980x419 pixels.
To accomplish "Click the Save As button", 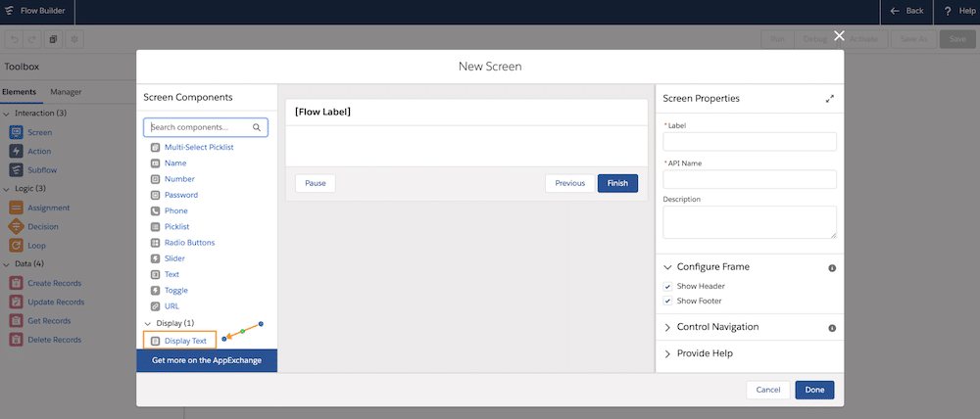I will 913,39.
